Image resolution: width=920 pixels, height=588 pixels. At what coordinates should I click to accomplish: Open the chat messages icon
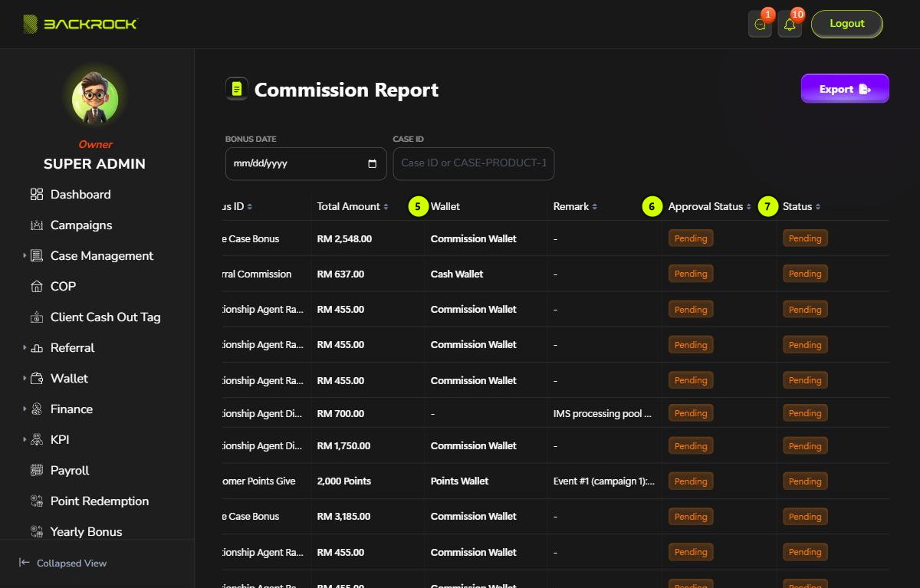(760, 25)
